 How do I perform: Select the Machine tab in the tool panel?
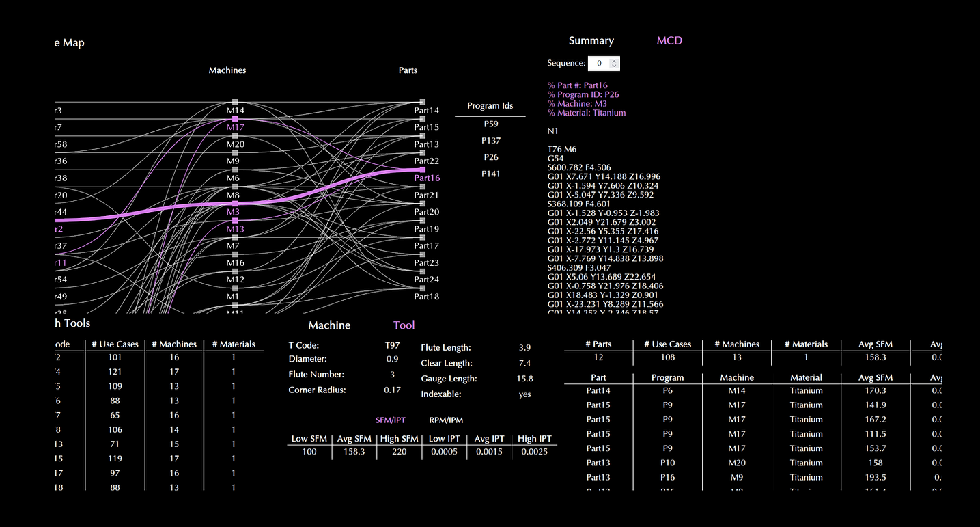329,325
